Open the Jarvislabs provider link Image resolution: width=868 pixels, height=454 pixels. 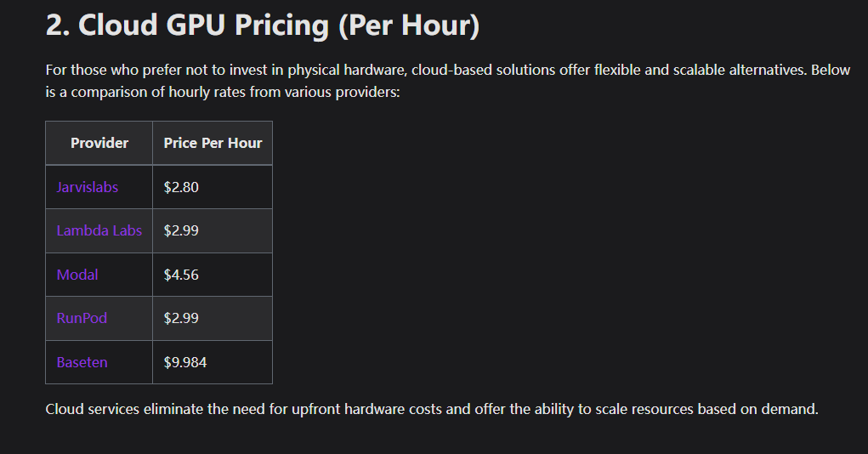pos(87,187)
